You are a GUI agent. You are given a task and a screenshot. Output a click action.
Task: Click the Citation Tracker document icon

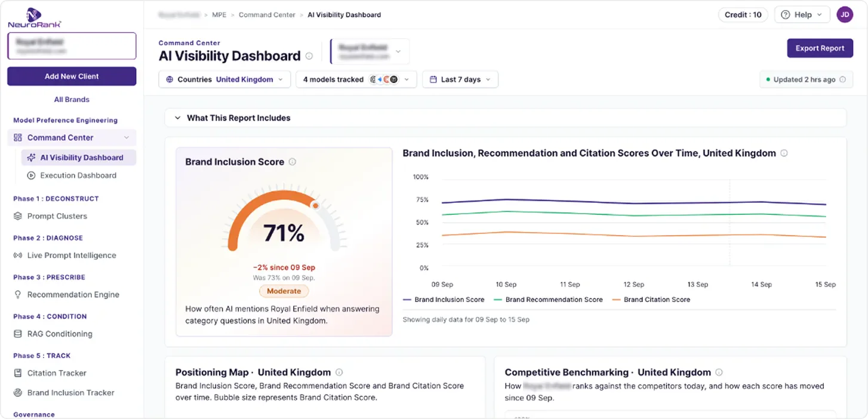[x=18, y=373]
